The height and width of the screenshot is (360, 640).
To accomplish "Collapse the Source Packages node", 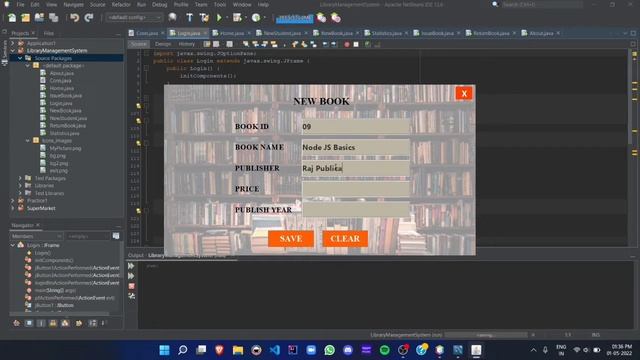I will coord(20,58).
